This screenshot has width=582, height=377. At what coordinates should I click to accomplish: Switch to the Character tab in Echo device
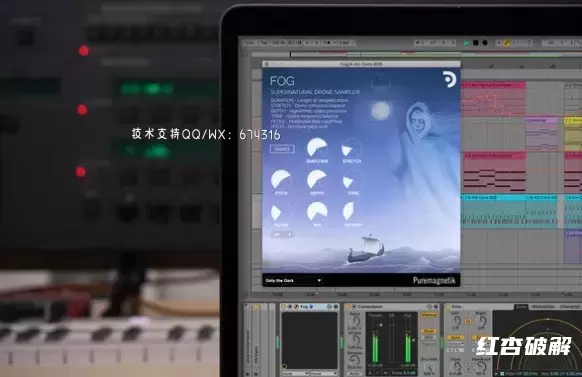click(x=569, y=306)
